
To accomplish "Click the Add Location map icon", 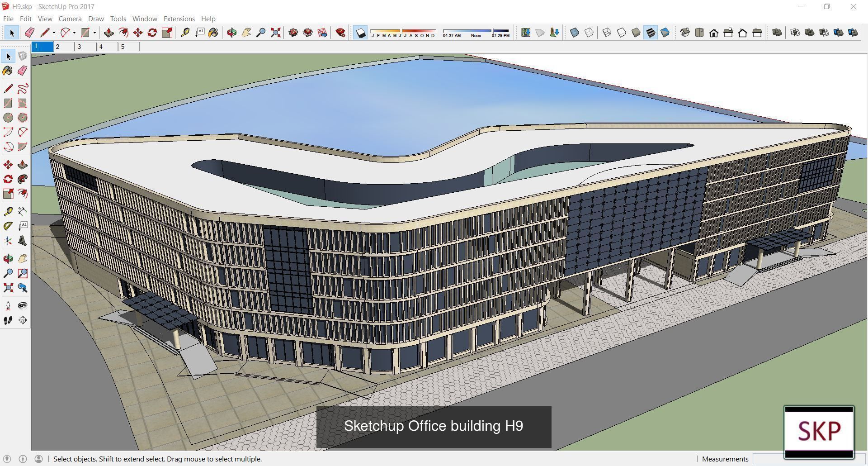I will [x=525, y=33].
